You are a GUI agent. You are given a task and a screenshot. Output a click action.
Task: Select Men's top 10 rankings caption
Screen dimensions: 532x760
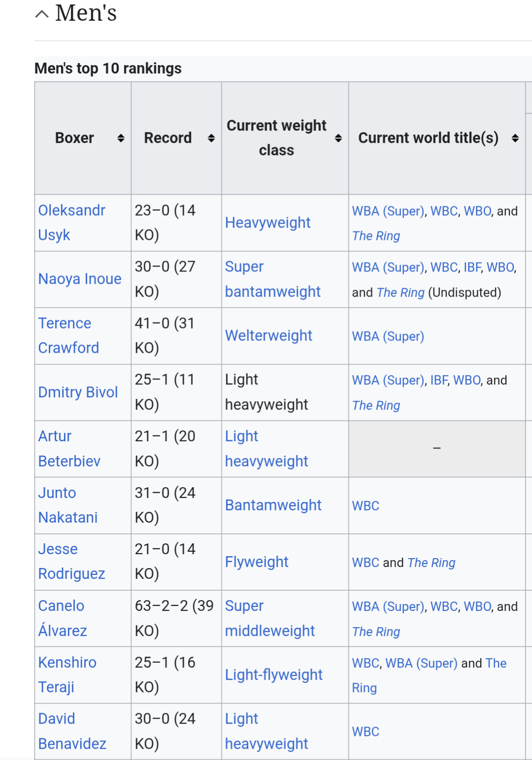coord(108,68)
